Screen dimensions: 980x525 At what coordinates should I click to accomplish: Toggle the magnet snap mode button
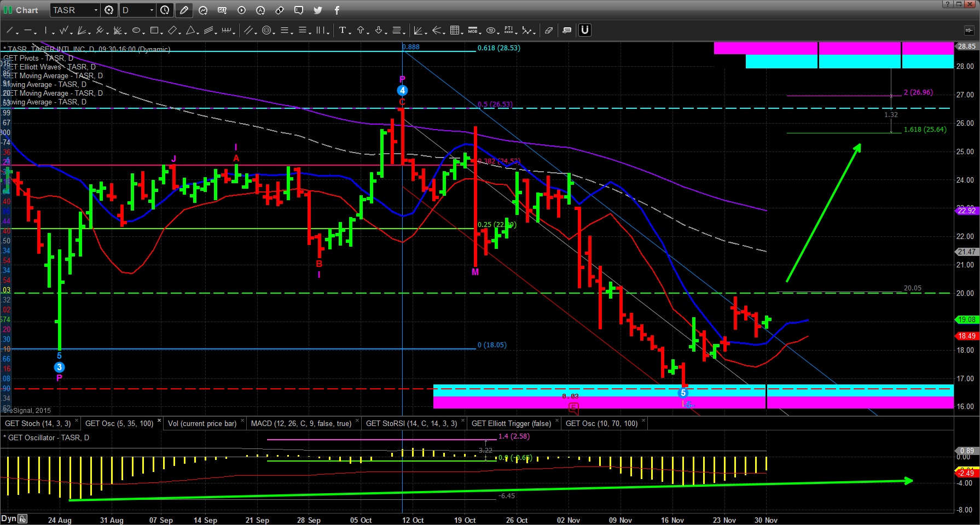pyautogui.click(x=584, y=30)
